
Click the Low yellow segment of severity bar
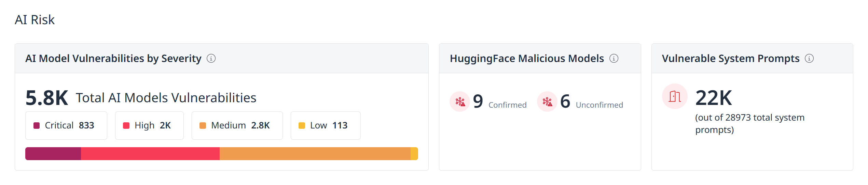point(414,154)
